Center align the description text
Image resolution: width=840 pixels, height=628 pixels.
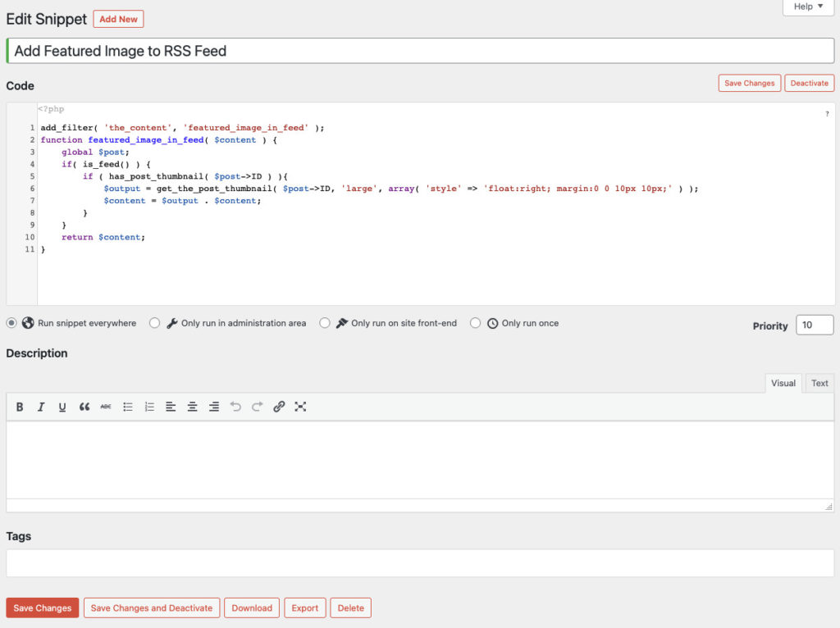click(x=192, y=407)
